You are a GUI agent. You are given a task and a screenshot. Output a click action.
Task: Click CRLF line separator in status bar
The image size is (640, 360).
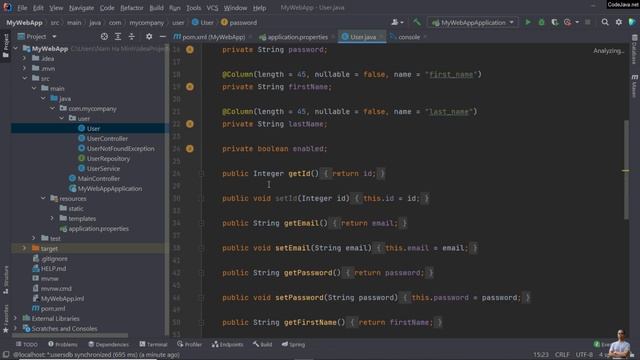tap(562, 355)
